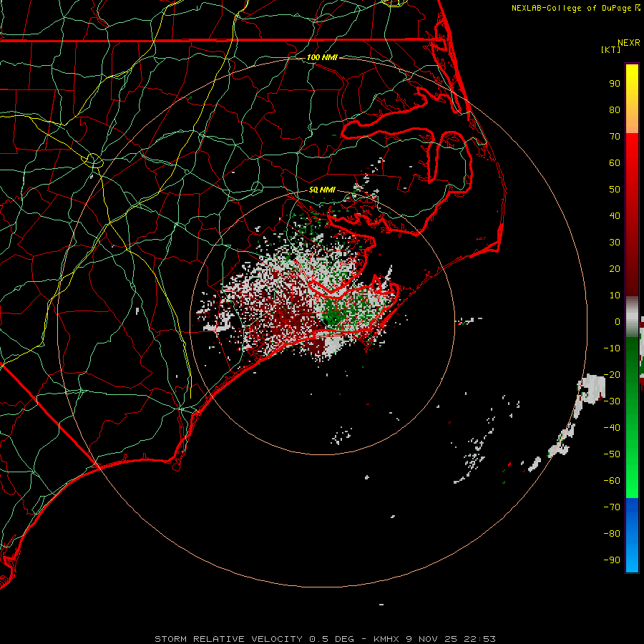Click the 50 NMI range ring label
Screen dimensions: 644x644
(x=322, y=190)
